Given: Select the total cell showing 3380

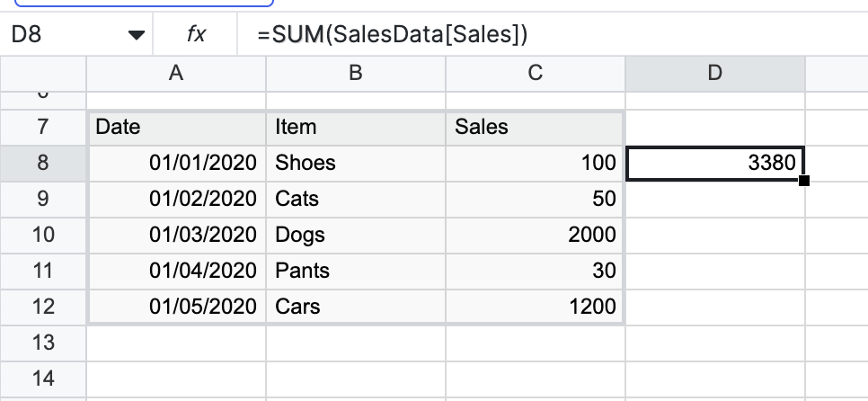Looking at the screenshot, I should tap(715, 163).
